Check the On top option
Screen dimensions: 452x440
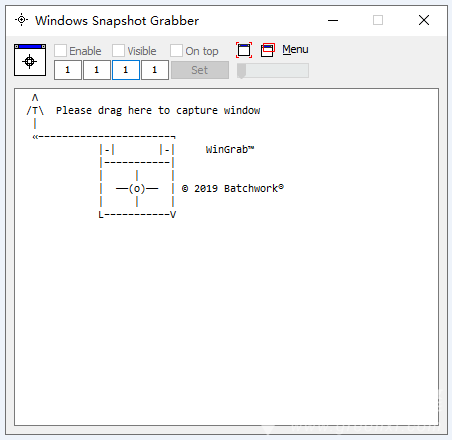(176, 51)
